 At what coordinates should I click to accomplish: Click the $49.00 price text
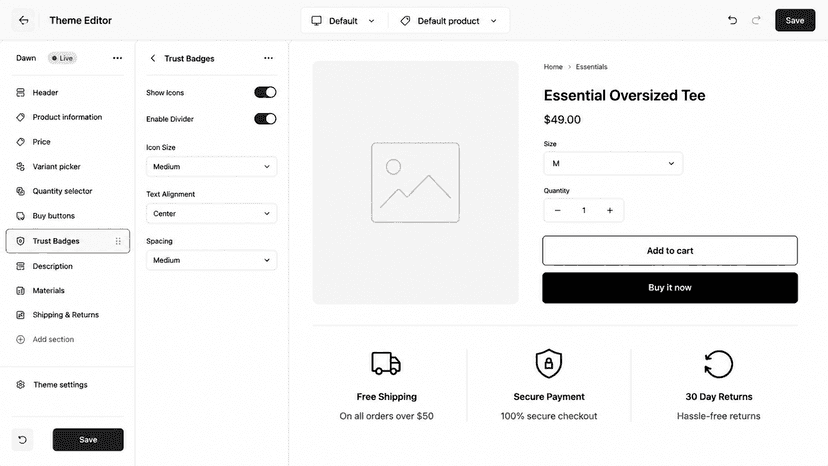point(562,119)
